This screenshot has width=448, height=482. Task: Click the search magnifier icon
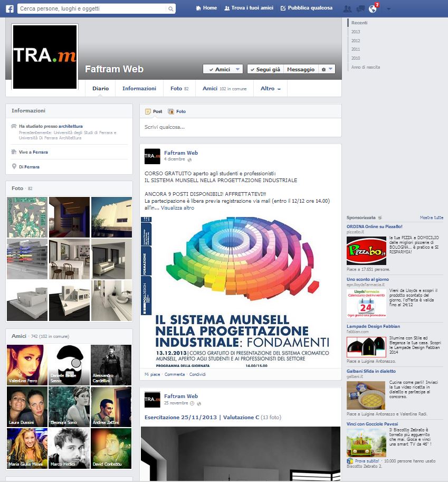pyautogui.click(x=171, y=9)
